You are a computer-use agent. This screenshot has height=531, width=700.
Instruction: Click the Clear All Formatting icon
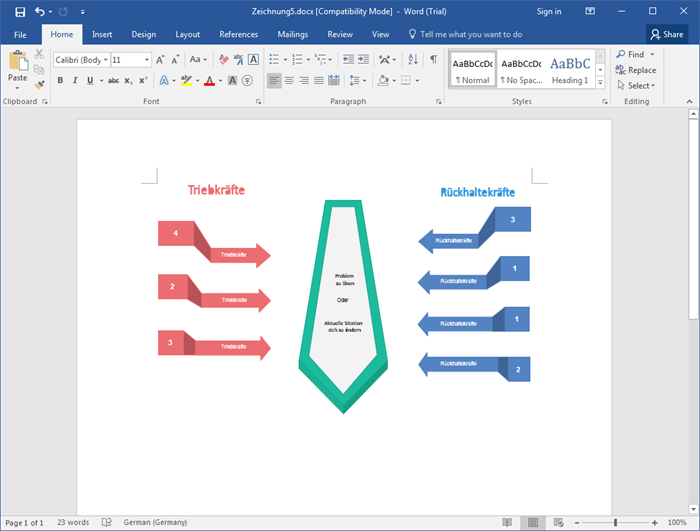click(222, 60)
